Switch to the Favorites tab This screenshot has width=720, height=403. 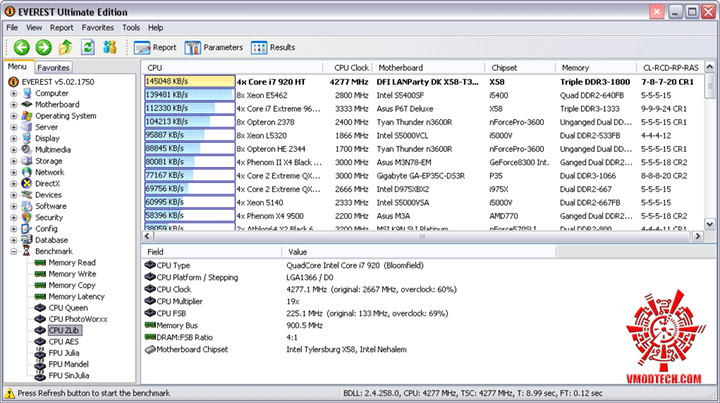click(x=53, y=67)
